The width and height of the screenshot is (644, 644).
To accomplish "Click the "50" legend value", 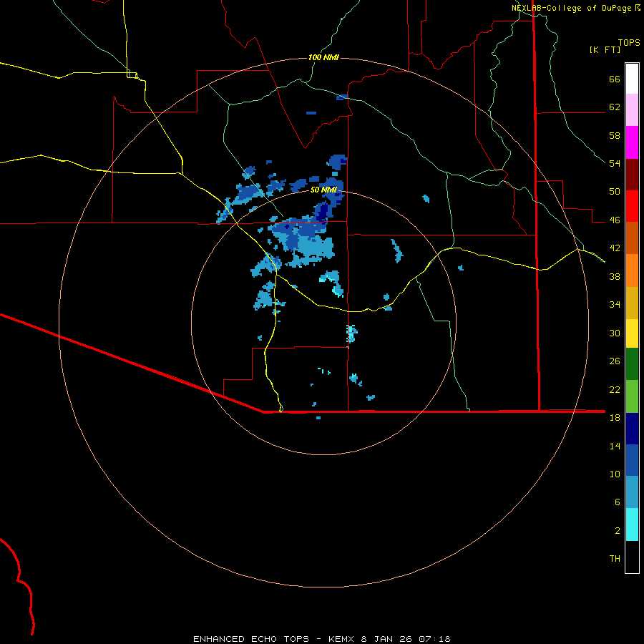I will (x=615, y=192).
